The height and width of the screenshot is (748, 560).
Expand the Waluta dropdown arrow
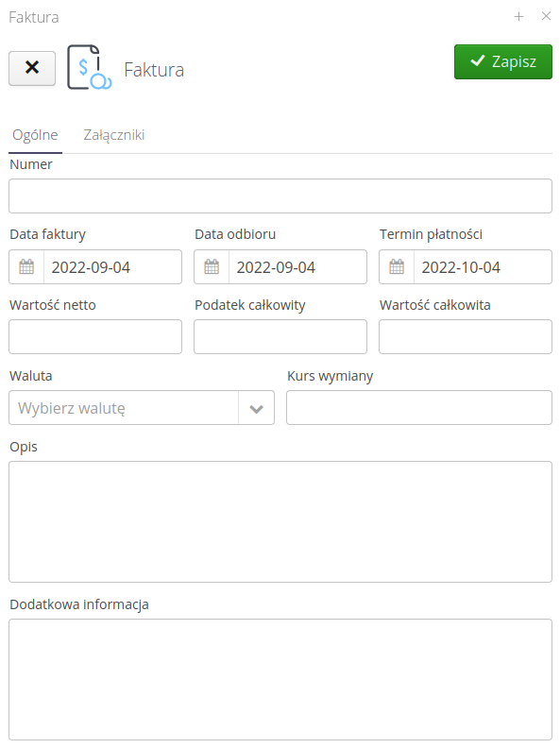[x=257, y=408]
